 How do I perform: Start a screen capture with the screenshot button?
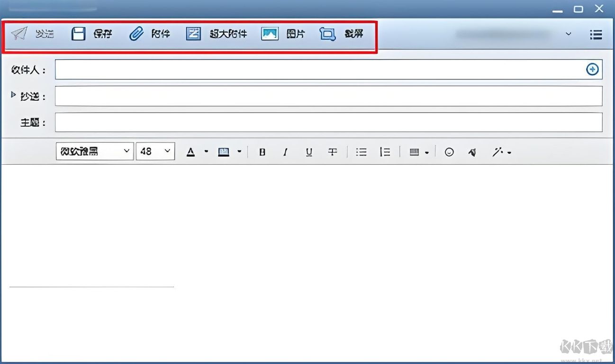(x=341, y=34)
